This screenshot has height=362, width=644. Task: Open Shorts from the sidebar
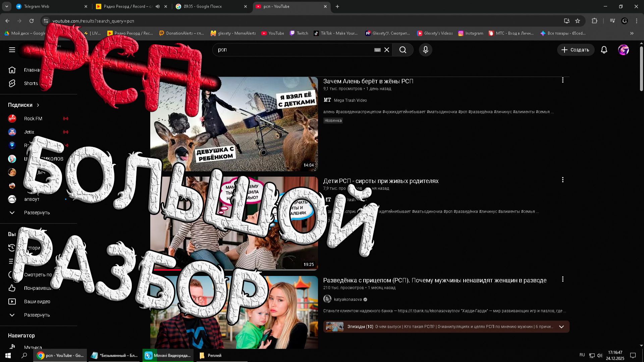31,83
